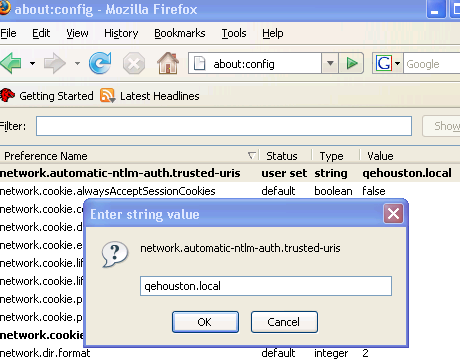Viewport: 460px width, 363px height.
Task: Click Cancel in Enter string value dialog
Action: pos(284,322)
